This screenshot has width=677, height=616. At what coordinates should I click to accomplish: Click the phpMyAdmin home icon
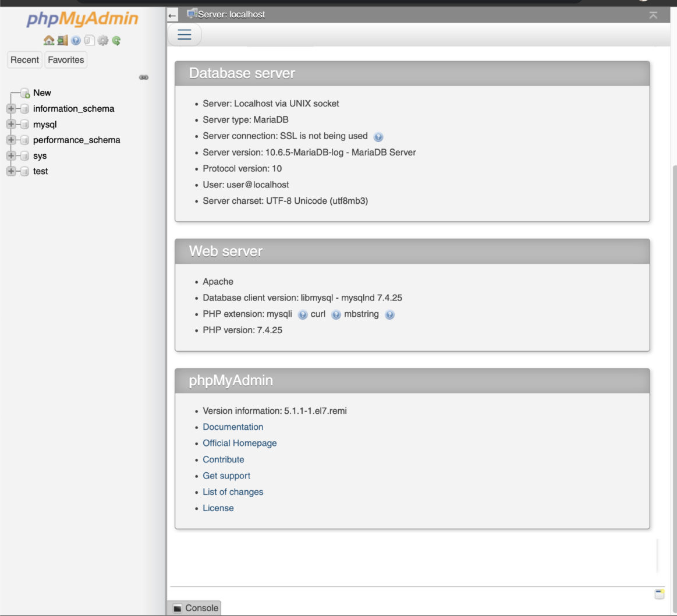pos(49,40)
